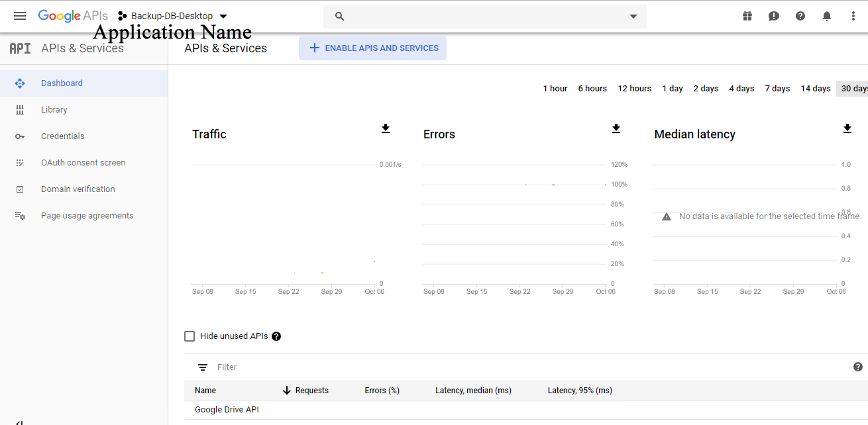Image resolution: width=868 pixels, height=425 pixels.
Task: Set time range to 30 days
Action: [853, 89]
